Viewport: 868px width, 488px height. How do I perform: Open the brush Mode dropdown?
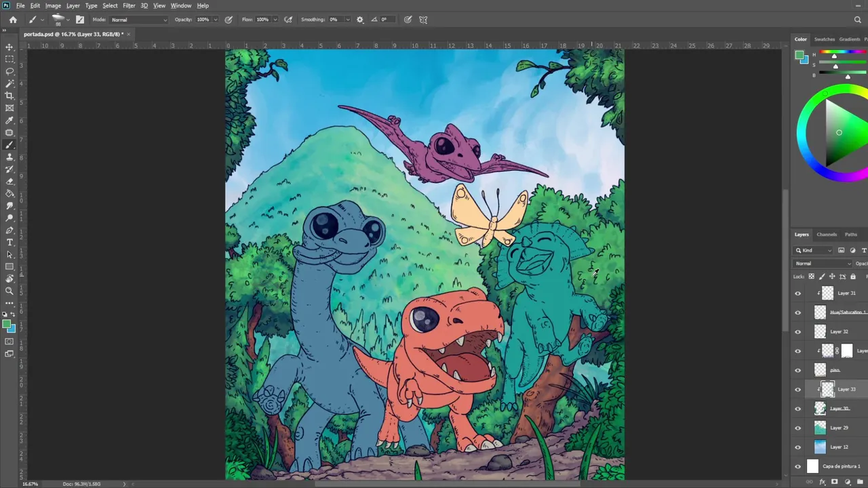139,20
